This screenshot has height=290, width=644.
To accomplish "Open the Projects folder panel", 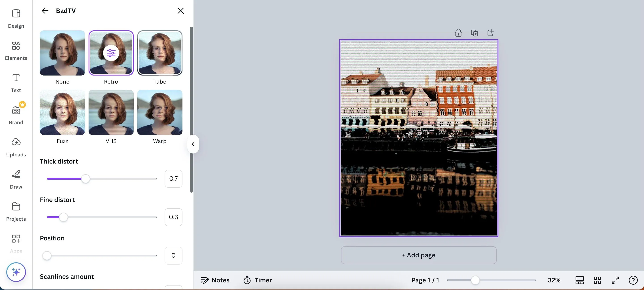I will point(16,212).
